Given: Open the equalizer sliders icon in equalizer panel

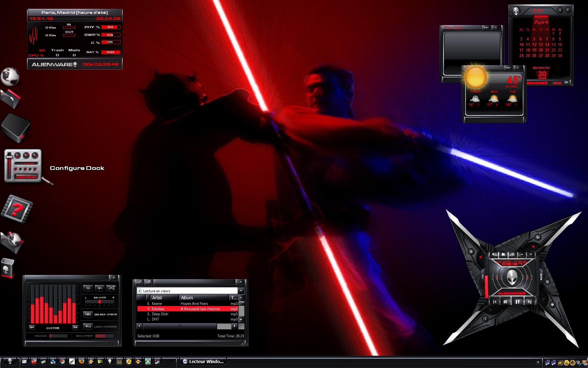Looking at the screenshot, I should point(88,288).
